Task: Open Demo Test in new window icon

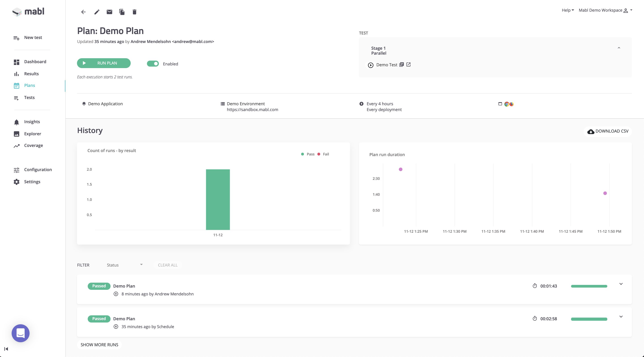Action: pos(408,65)
